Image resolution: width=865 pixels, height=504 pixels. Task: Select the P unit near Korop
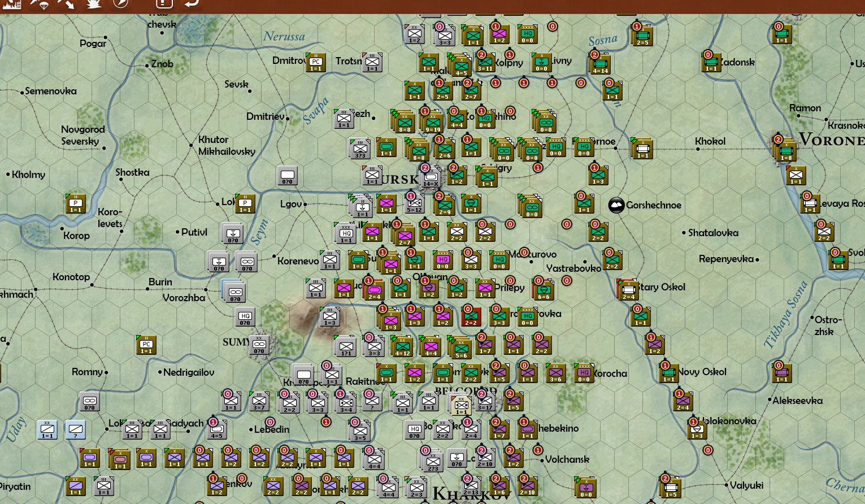[76, 203]
